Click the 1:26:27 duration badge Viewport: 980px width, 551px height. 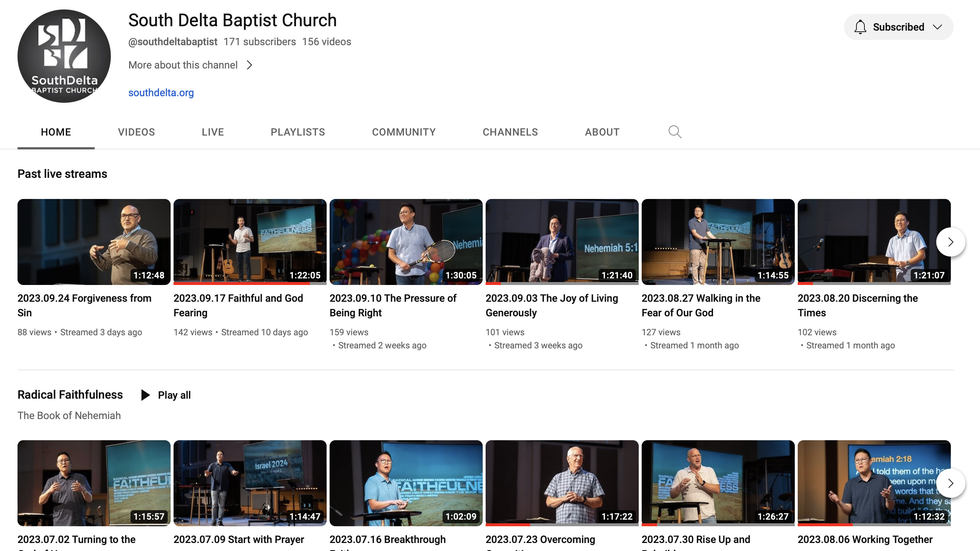773,516
